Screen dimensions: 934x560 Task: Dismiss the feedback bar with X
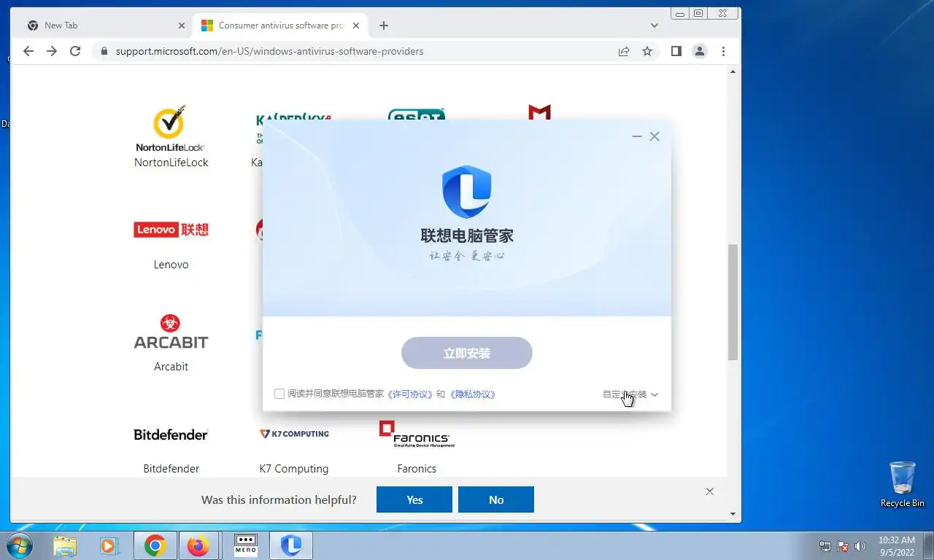pyautogui.click(x=710, y=491)
